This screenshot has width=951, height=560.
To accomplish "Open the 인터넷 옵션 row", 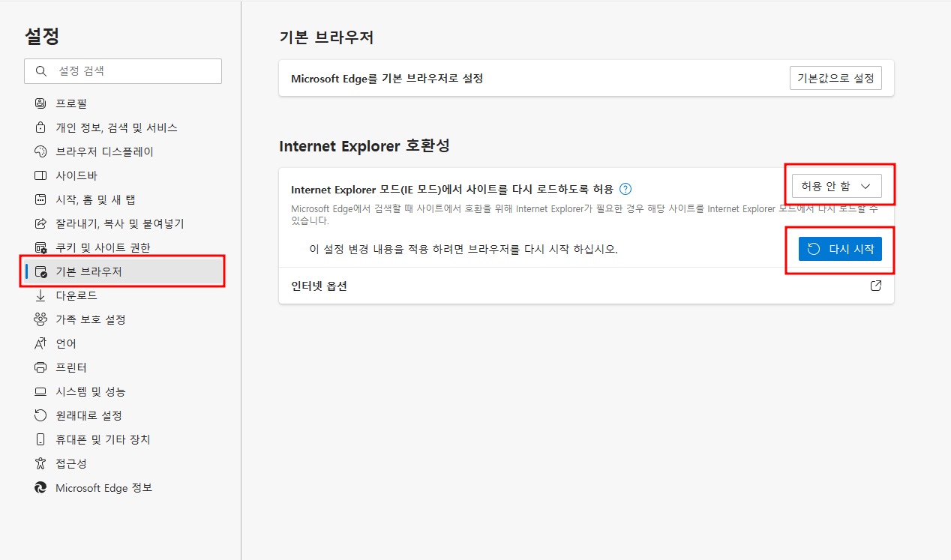I will coord(586,286).
